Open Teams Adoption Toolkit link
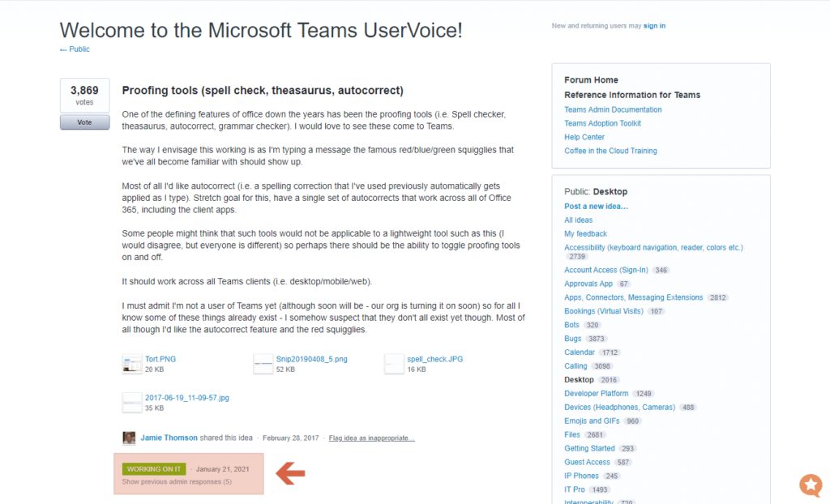 click(x=602, y=123)
